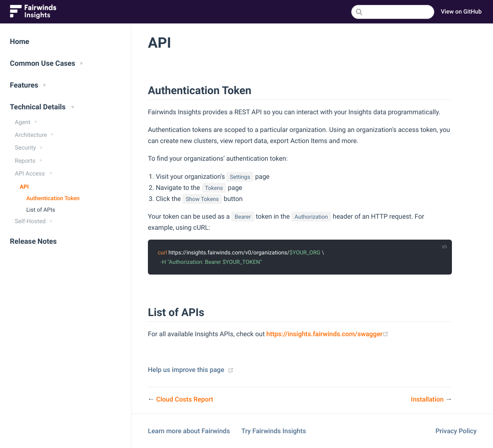Focus the search input field
The image size is (493, 448).
(x=396, y=12)
